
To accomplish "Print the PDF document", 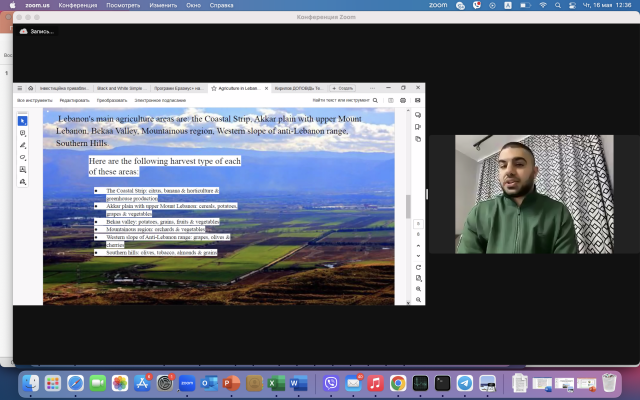I will (x=403, y=100).
